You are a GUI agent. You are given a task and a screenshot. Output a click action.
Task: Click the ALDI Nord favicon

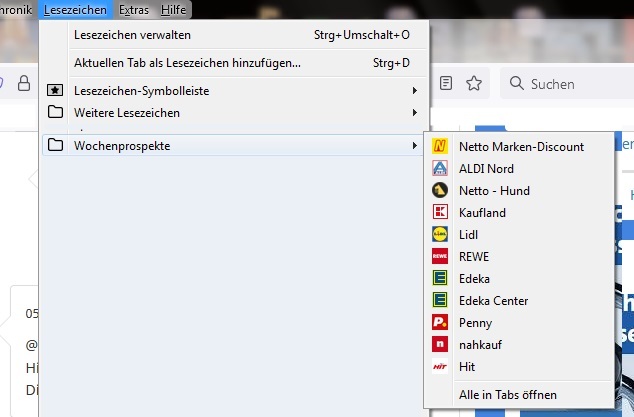click(440, 168)
